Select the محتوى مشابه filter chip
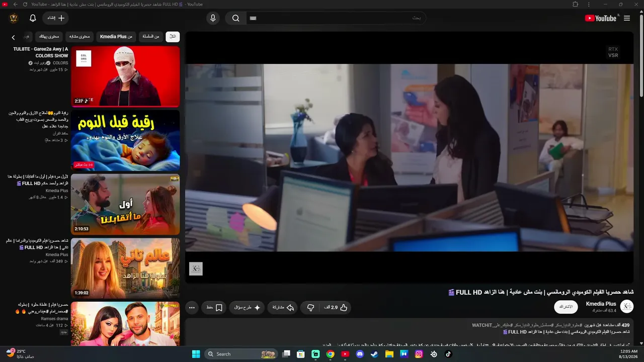The image size is (644, 362). (x=79, y=36)
